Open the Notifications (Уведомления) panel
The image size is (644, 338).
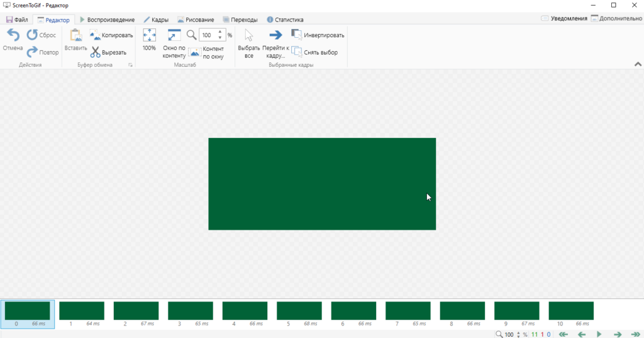pos(564,18)
